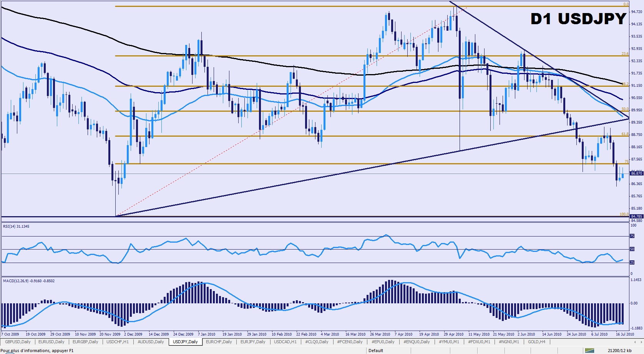Viewport: 644px width, 354px height.
Task: Click the 7 Jan 2010 date label
Action: 206,334
